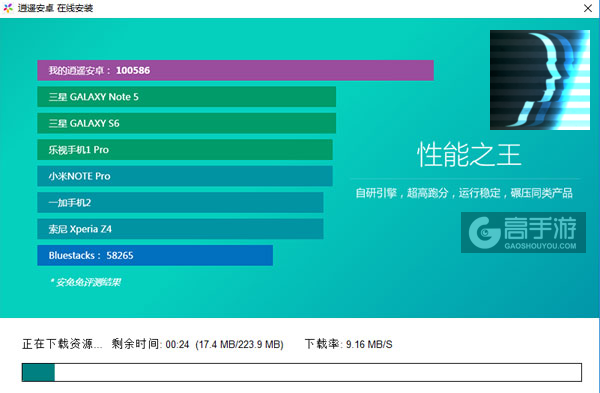Select the 一加手机2 bar
600x393 pixels.
pyautogui.click(x=180, y=202)
